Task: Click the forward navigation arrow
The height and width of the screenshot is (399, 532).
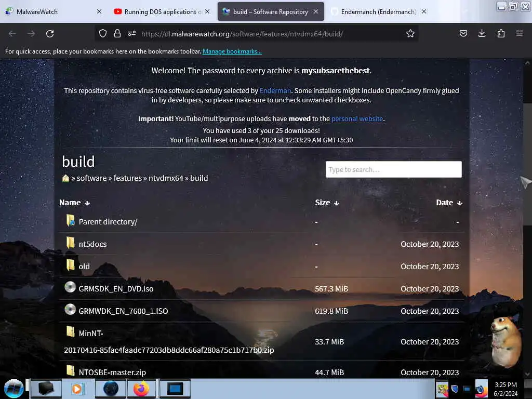Action: (31, 34)
